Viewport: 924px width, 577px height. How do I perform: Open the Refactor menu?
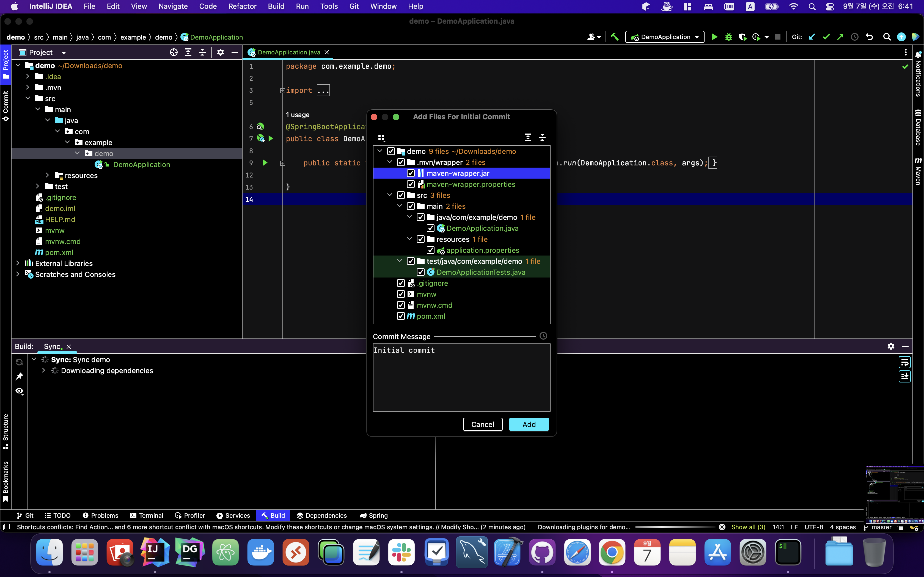[x=242, y=6]
